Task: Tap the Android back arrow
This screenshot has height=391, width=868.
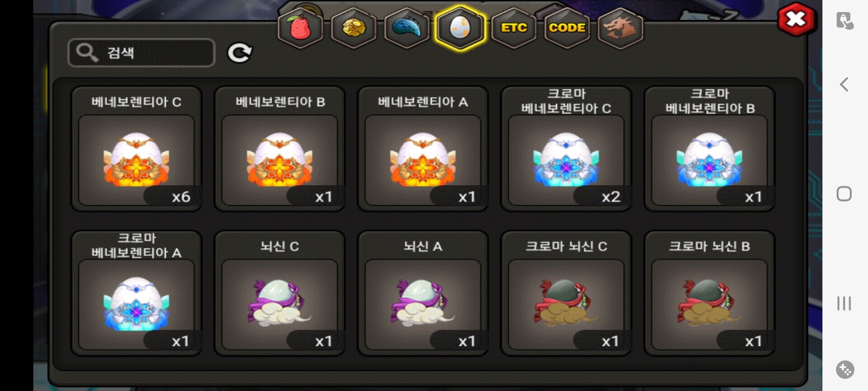Action: [x=844, y=84]
